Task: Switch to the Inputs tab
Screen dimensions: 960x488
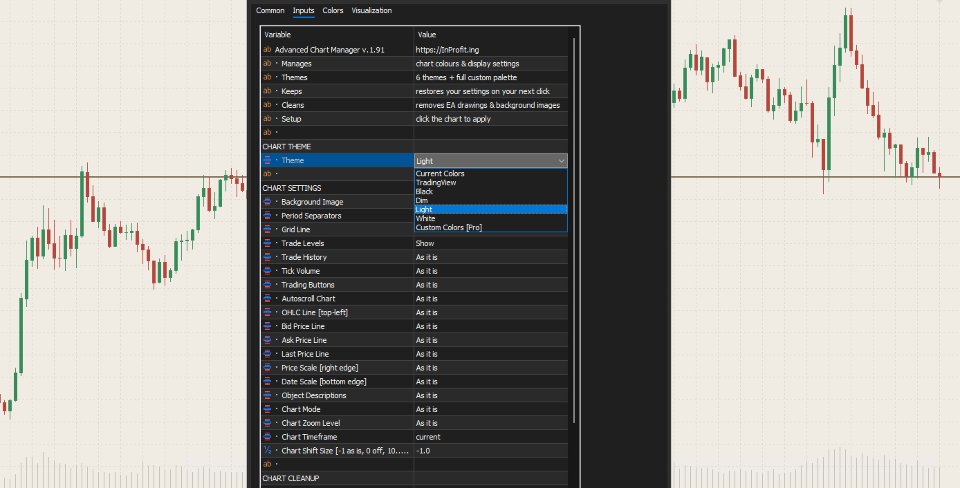Action: pyautogui.click(x=303, y=10)
